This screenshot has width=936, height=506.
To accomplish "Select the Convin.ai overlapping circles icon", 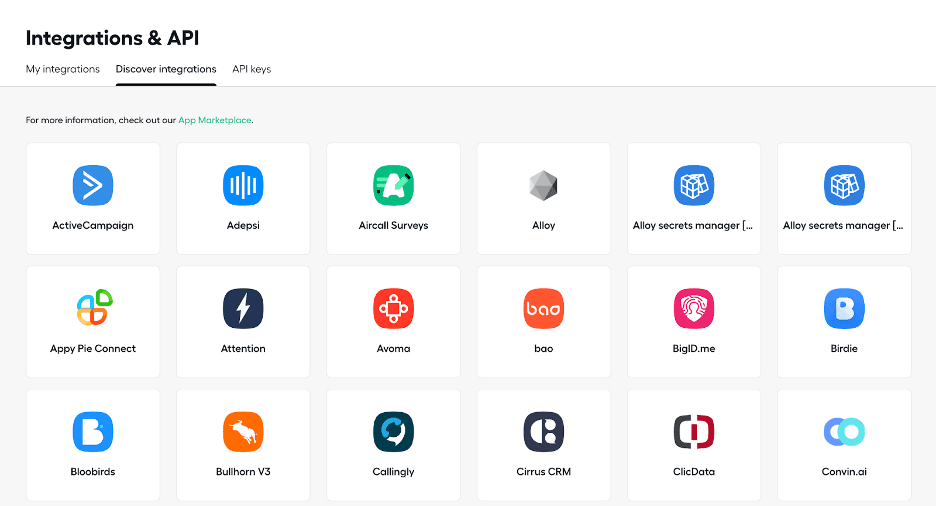I will click(844, 431).
